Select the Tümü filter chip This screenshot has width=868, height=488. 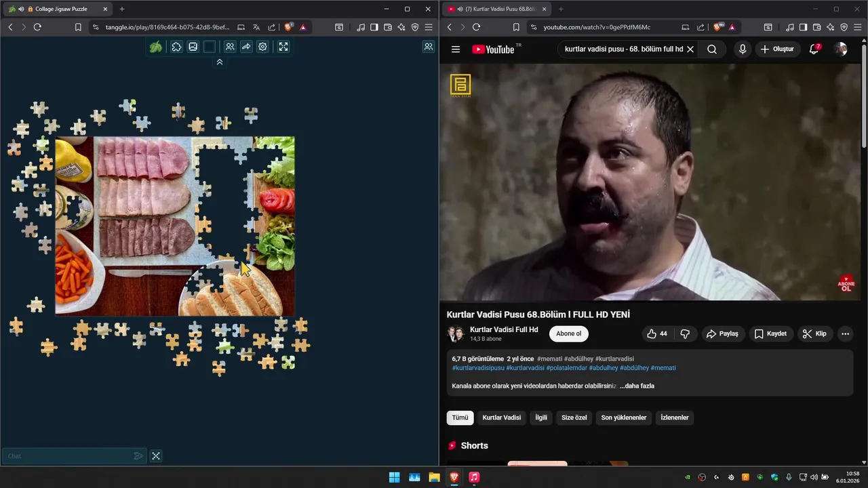[460, 418]
